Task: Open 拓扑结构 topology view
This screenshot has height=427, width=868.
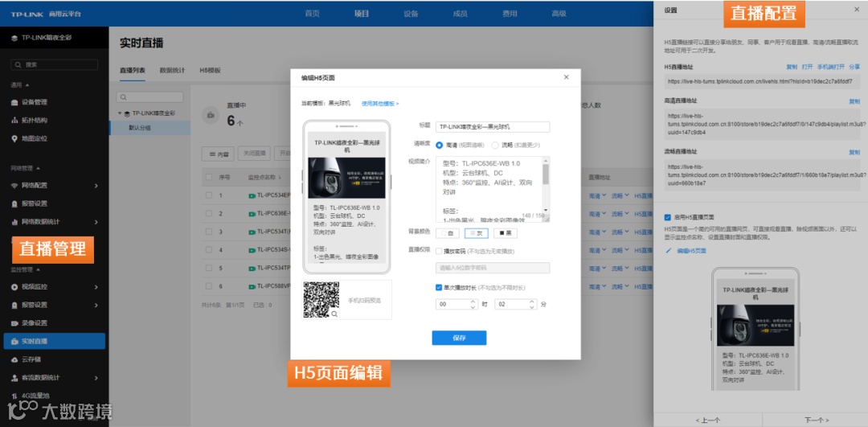Action: coord(35,120)
